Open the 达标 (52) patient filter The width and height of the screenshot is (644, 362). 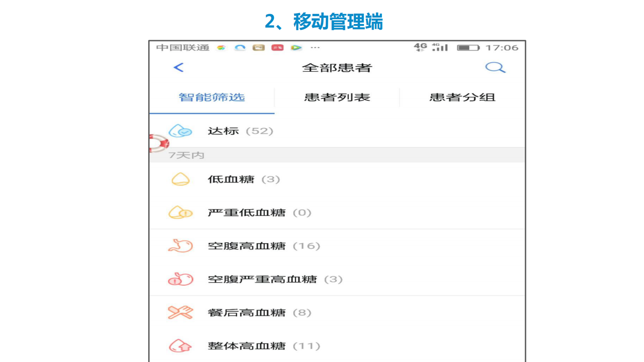337,131
